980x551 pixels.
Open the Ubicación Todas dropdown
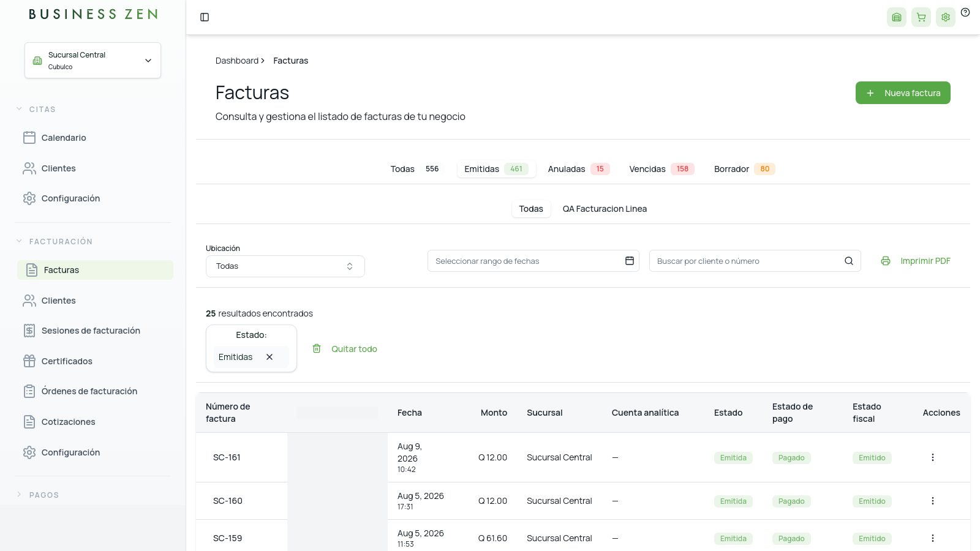[285, 266]
